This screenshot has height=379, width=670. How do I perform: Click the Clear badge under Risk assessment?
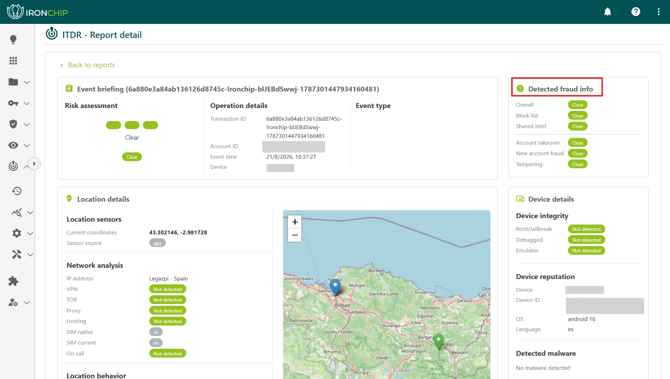pyautogui.click(x=132, y=157)
